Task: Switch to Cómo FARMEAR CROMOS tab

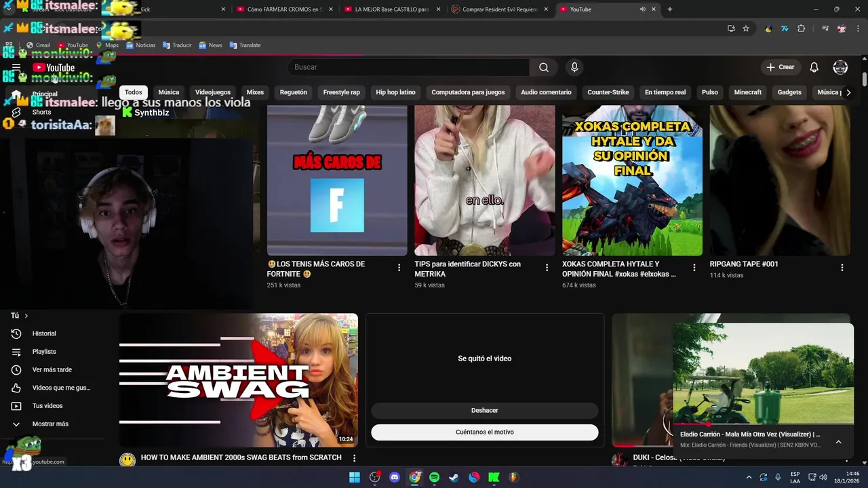Action: point(285,9)
